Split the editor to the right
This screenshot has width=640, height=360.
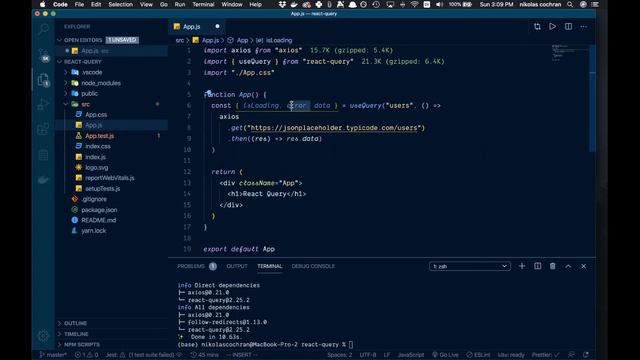568,27
